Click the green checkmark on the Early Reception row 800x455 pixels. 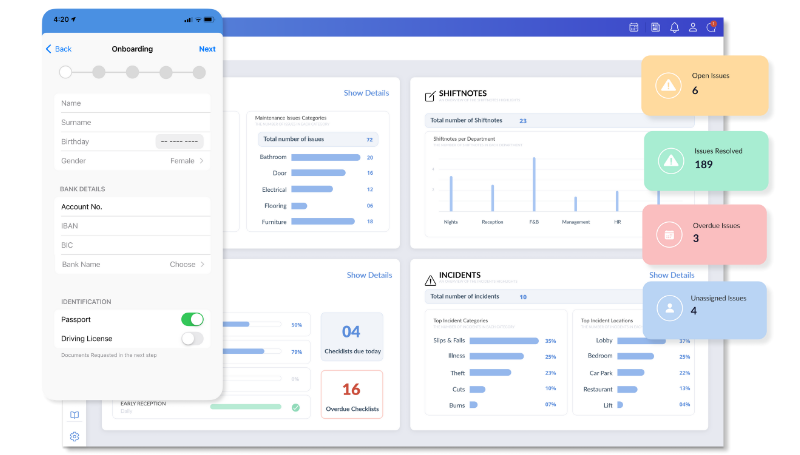click(x=295, y=407)
